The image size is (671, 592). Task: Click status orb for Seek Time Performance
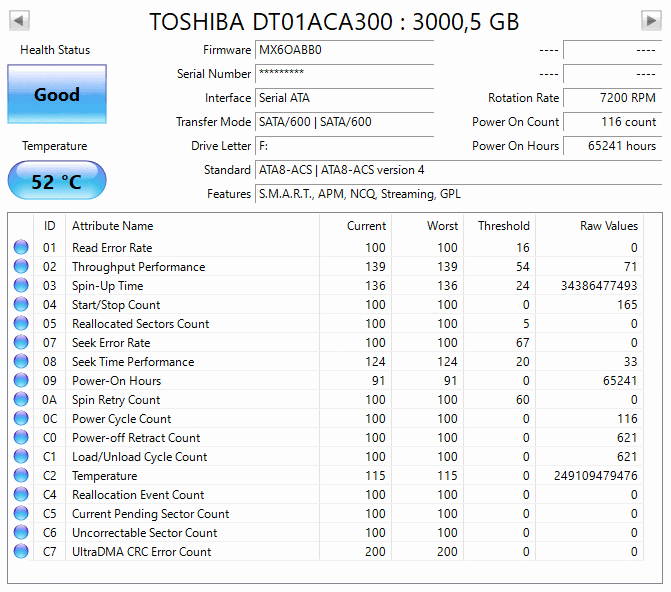(x=21, y=361)
